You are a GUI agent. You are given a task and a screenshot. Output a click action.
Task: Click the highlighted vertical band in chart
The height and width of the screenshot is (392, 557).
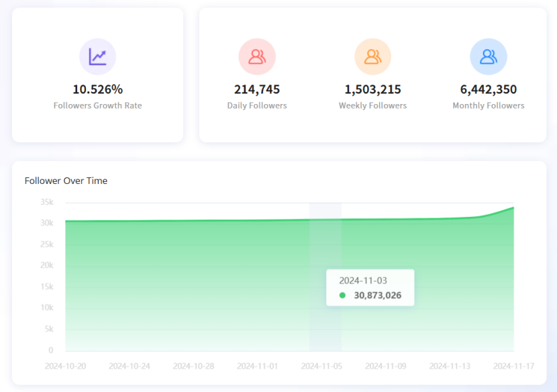325,277
